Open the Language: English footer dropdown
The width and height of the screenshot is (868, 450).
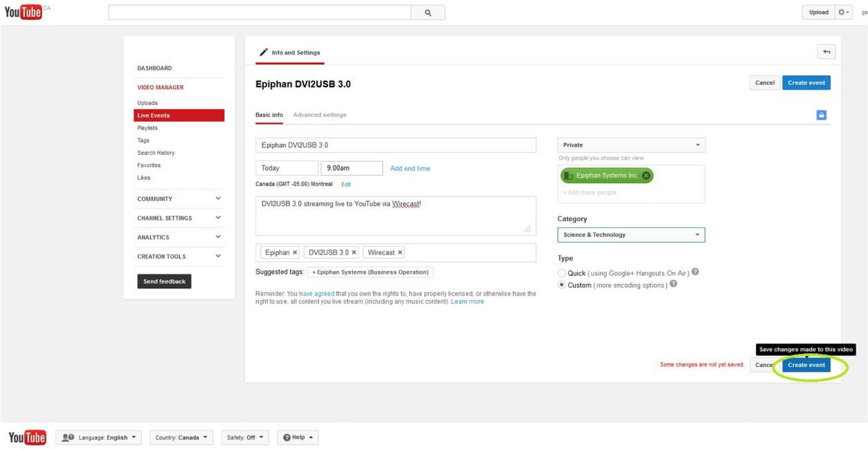click(99, 438)
